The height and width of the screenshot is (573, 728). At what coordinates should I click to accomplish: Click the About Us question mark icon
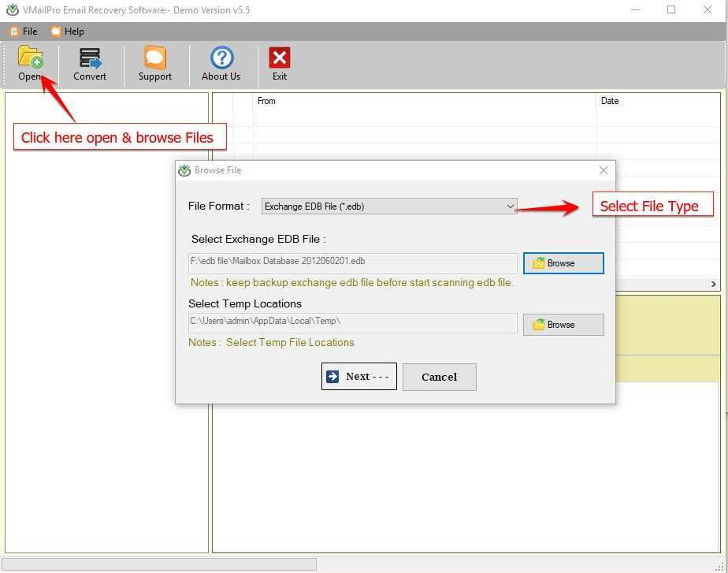[x=221, y=58]
